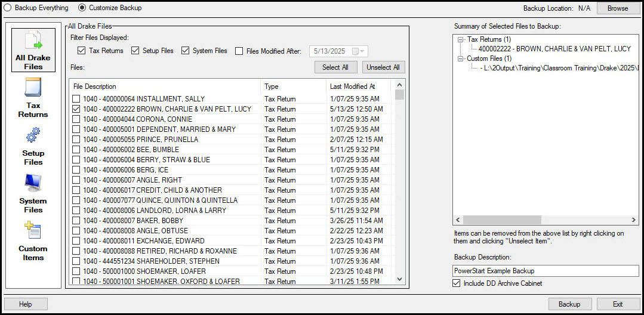Click the file list scroll up arrow
644x315 pixels.
[x=399, y=85]
